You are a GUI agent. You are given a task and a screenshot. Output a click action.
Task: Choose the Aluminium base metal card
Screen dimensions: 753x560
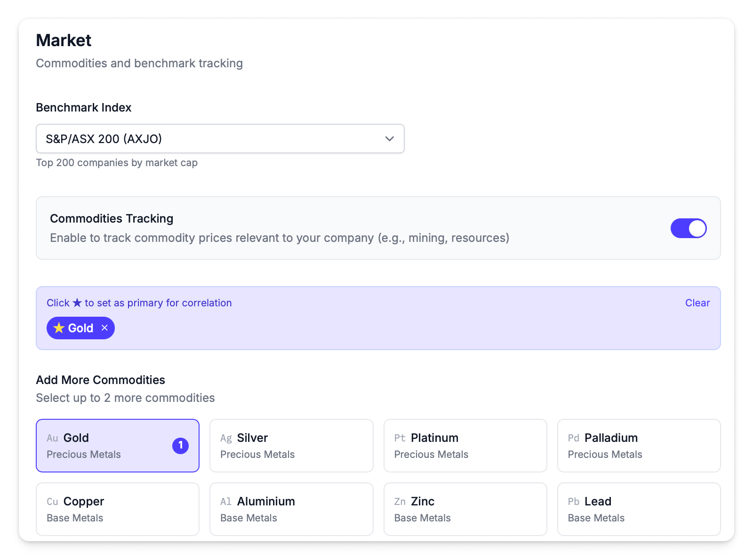291,509
